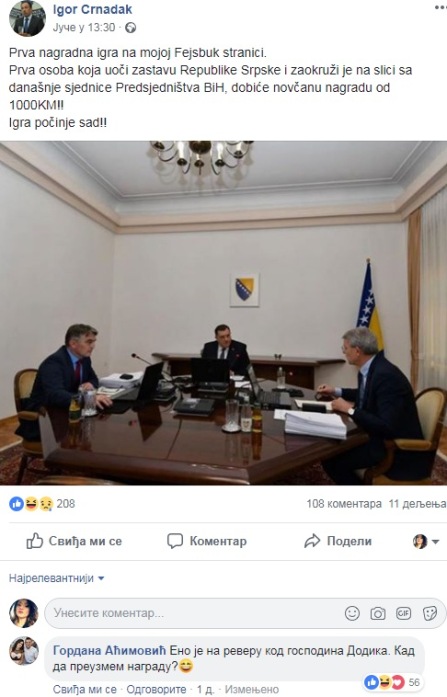447x697 pixels.
Task: Open the post options three-dot menu
Action: (x=441, y=8)
